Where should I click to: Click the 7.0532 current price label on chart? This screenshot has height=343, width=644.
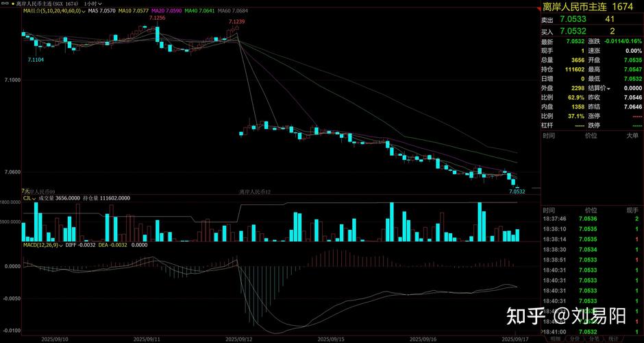click(517, 191)
